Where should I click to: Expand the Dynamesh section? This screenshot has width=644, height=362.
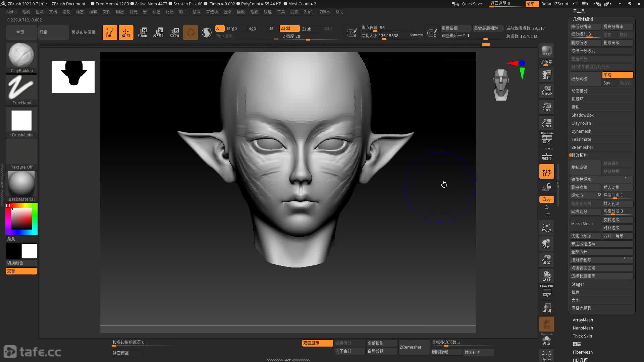[x=581, y=131]
